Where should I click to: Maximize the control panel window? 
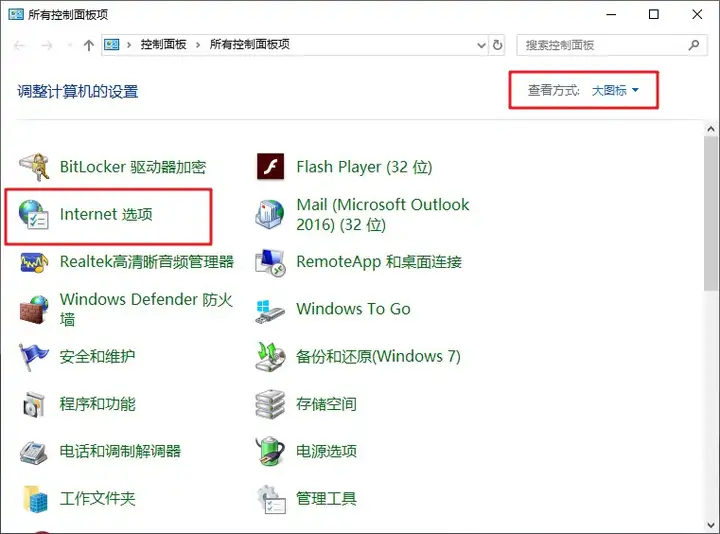(x=653, y=14)
